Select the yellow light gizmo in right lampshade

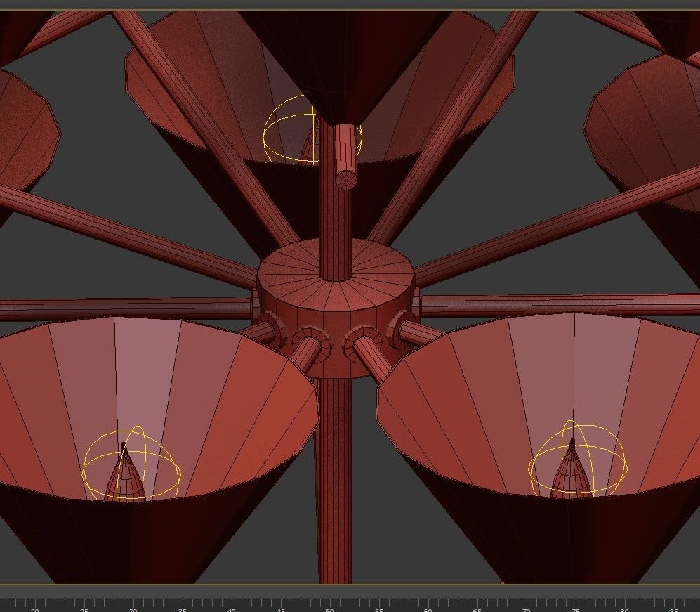(578, 459)
